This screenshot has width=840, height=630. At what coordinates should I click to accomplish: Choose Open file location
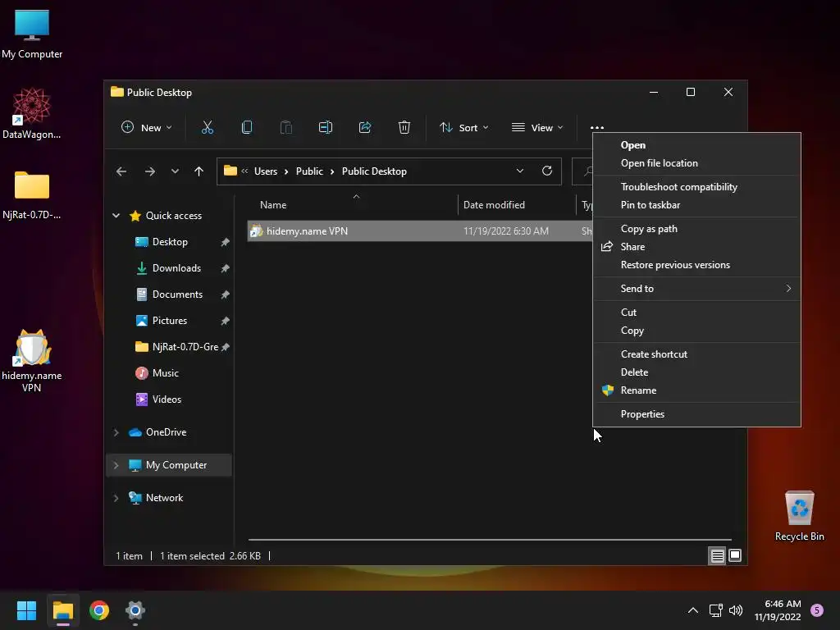tap(696, 163)
